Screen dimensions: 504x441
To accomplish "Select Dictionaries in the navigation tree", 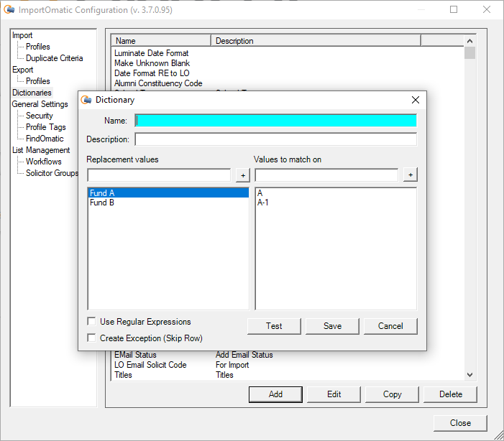I will click(32, 93).
